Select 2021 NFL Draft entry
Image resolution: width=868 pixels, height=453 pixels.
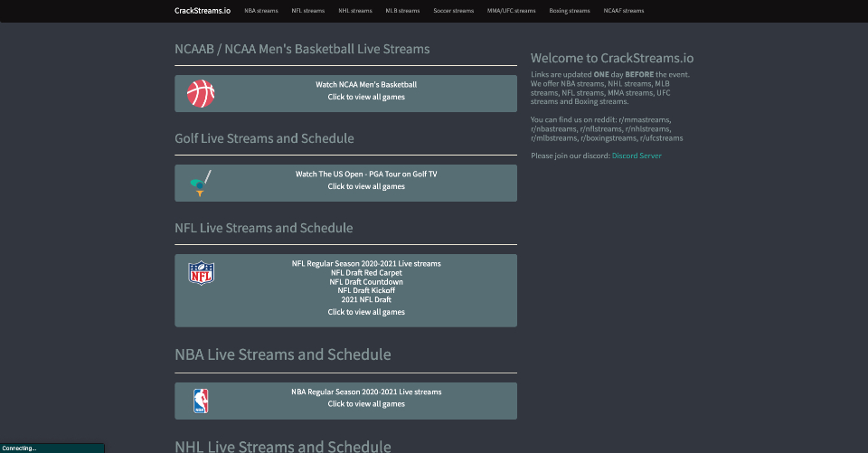click(x=366, y=299)
